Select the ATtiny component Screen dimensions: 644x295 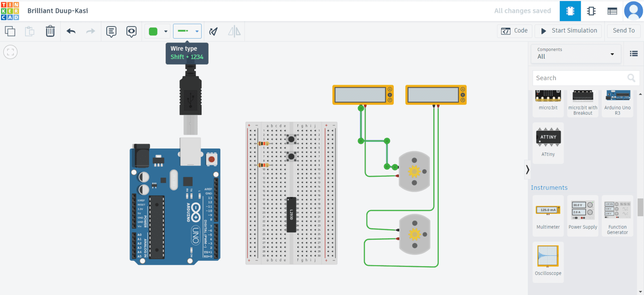point(548,143)
